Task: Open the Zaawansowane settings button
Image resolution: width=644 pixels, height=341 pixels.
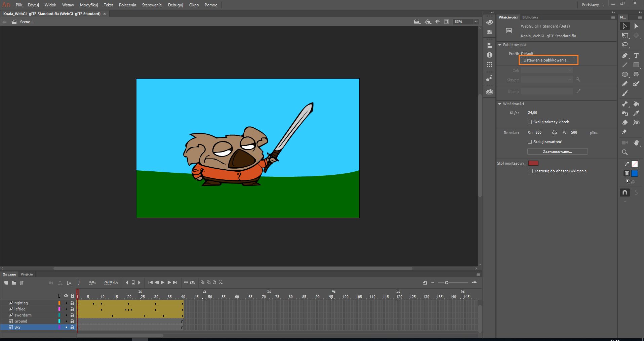Action: (557, 152)
